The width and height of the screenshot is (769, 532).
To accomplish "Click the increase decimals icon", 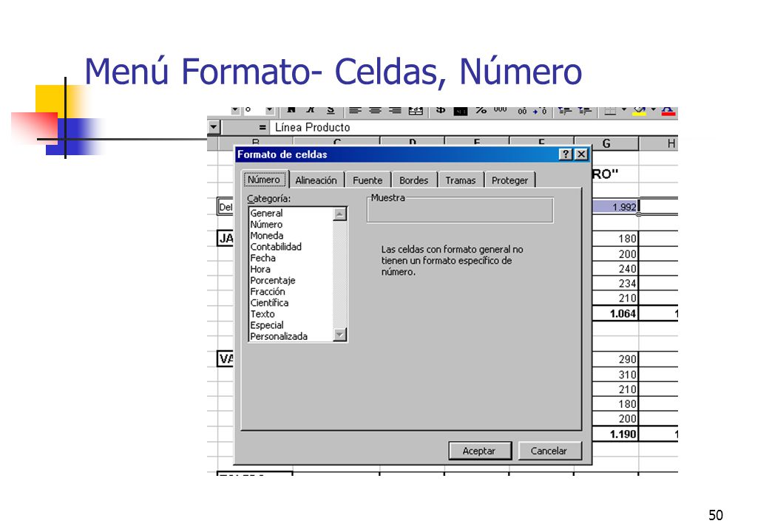I will coord(522,111).
